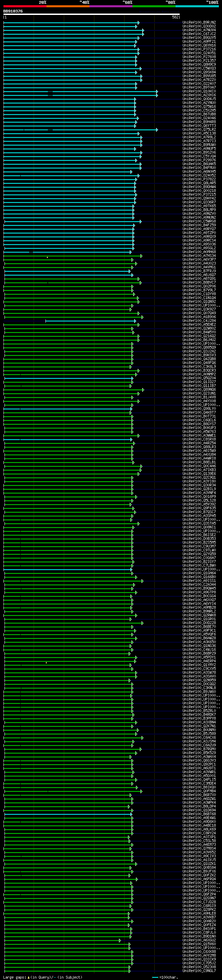Click the UniRef100_B9MUW0 label
222x980 pixels.
(199, 145)
